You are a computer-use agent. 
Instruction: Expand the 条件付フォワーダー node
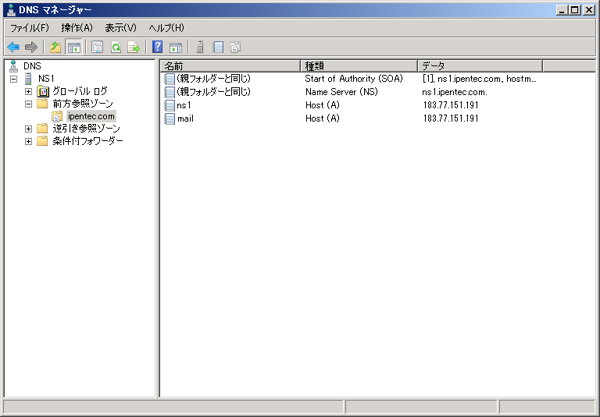(28, 142)
